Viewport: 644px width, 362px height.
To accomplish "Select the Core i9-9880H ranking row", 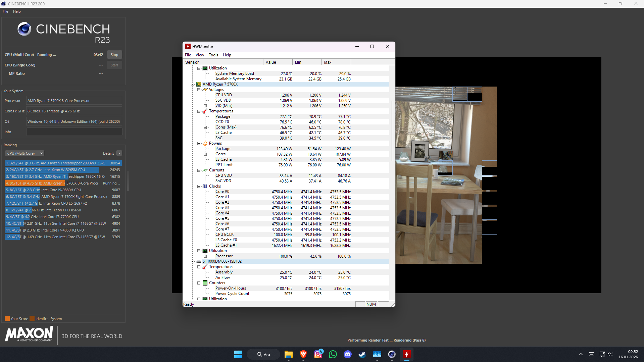I will pos(63,190).
